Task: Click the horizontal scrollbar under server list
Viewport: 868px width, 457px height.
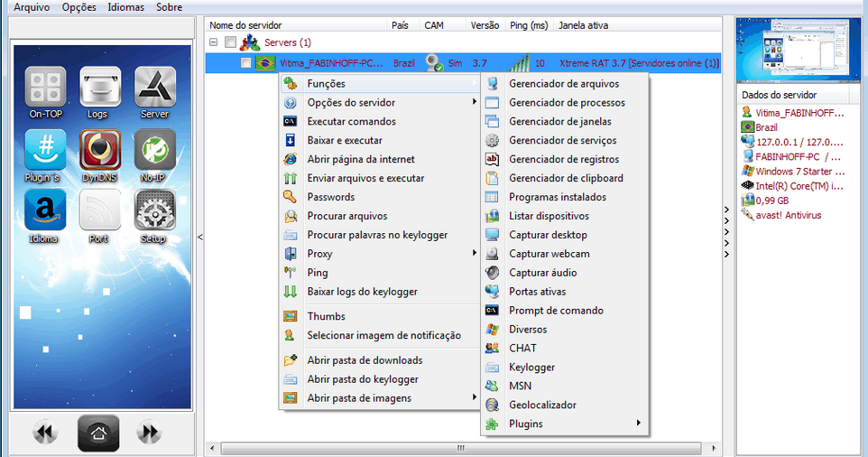Action: (461, 448)
